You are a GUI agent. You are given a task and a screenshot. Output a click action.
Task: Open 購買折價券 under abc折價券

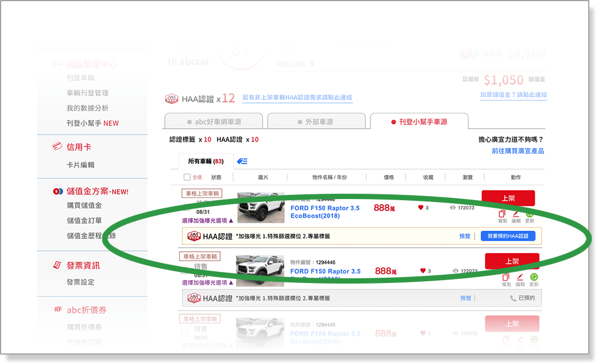84,327
